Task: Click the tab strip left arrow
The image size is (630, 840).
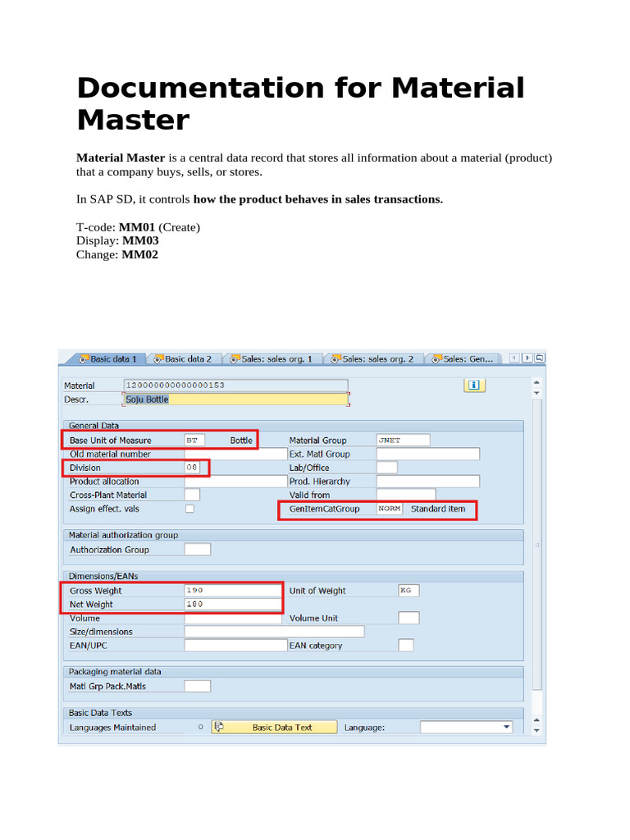Action: pos(514,358)
